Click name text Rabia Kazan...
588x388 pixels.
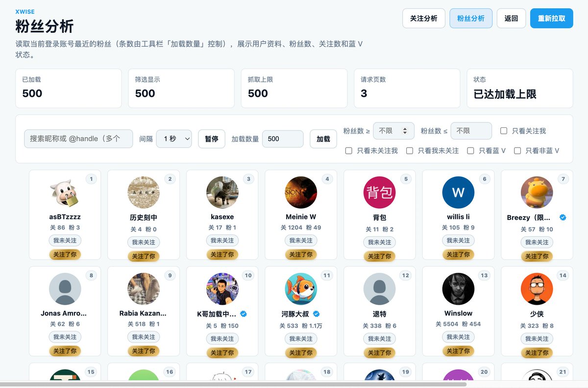[x=143, y=313]
